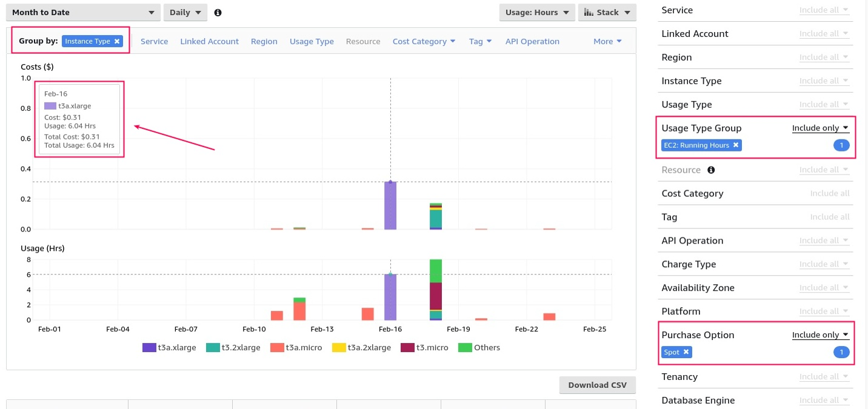This screenshot has width=868, height=409.
Task: Toggle t3.2xlarge series in legend
Action: pyautogui.click(x=213, y=348)
